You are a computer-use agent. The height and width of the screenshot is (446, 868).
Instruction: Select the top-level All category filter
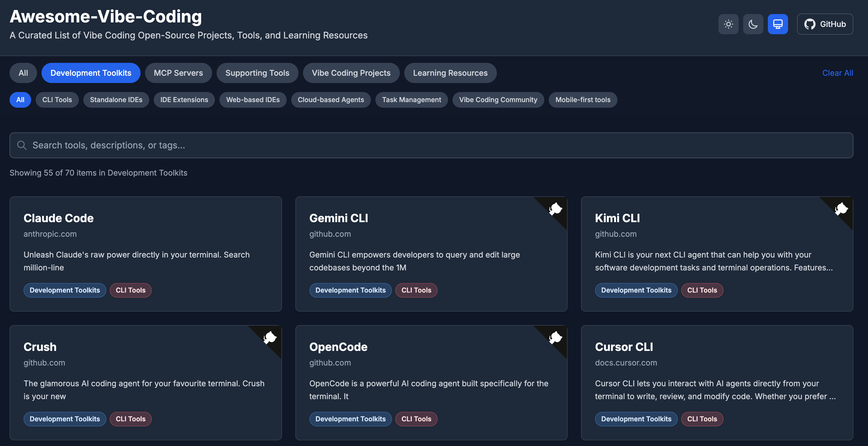[23, 73]
